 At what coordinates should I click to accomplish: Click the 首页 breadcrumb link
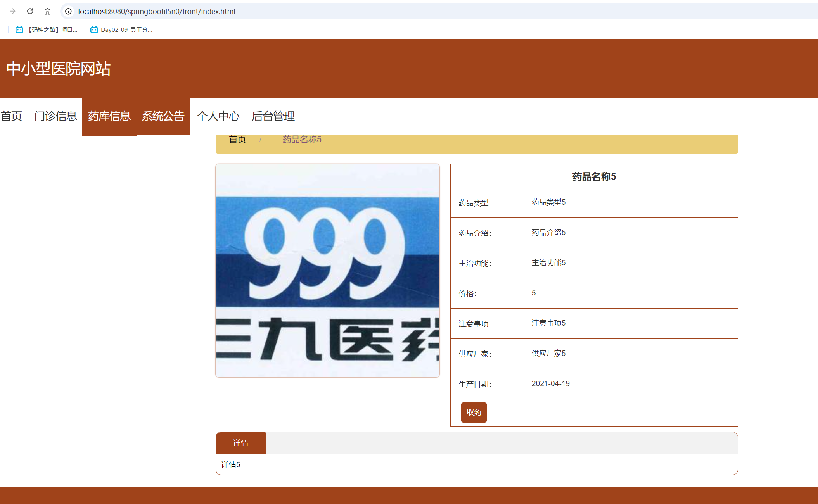click(237, 140)
